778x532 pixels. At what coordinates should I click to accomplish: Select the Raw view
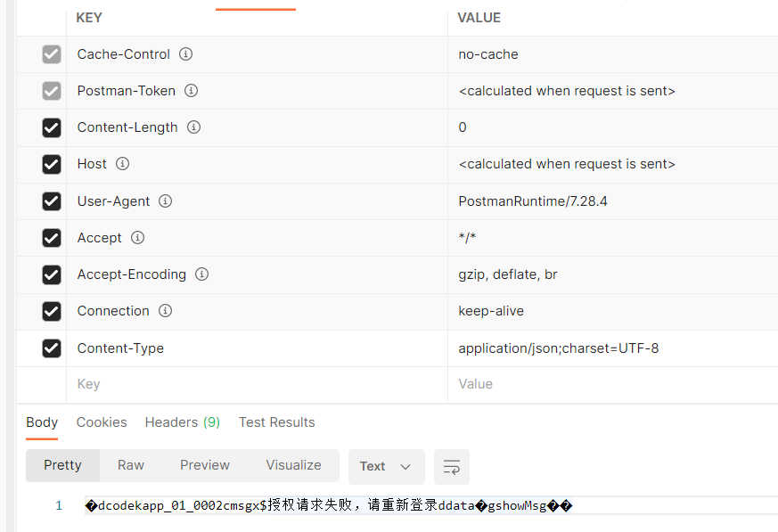tap(131, 465)
